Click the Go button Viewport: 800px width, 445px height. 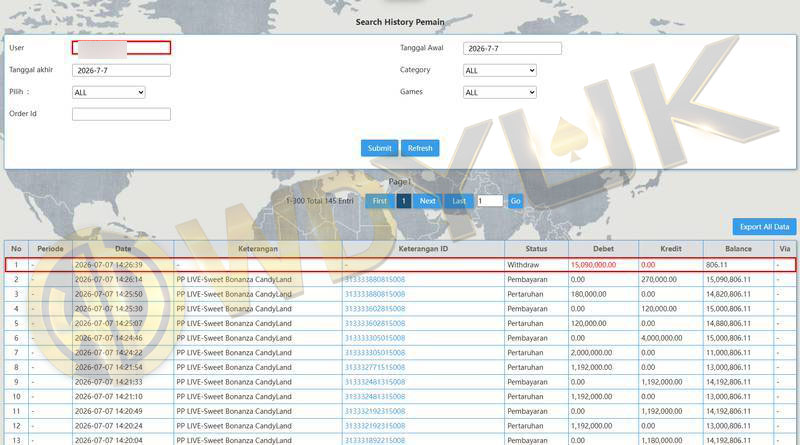tap(515, 201)
